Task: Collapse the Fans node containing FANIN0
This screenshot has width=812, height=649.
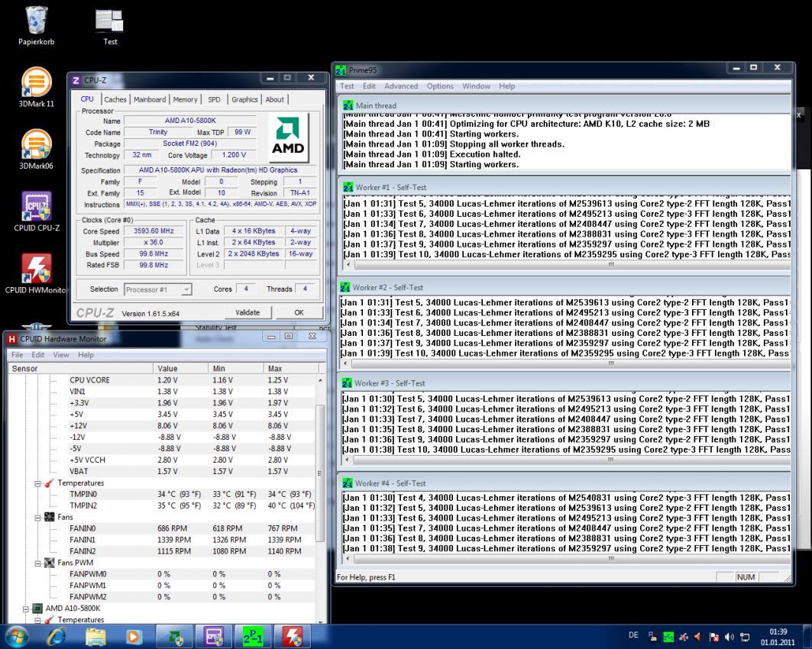Action: [x=37, y=518]
